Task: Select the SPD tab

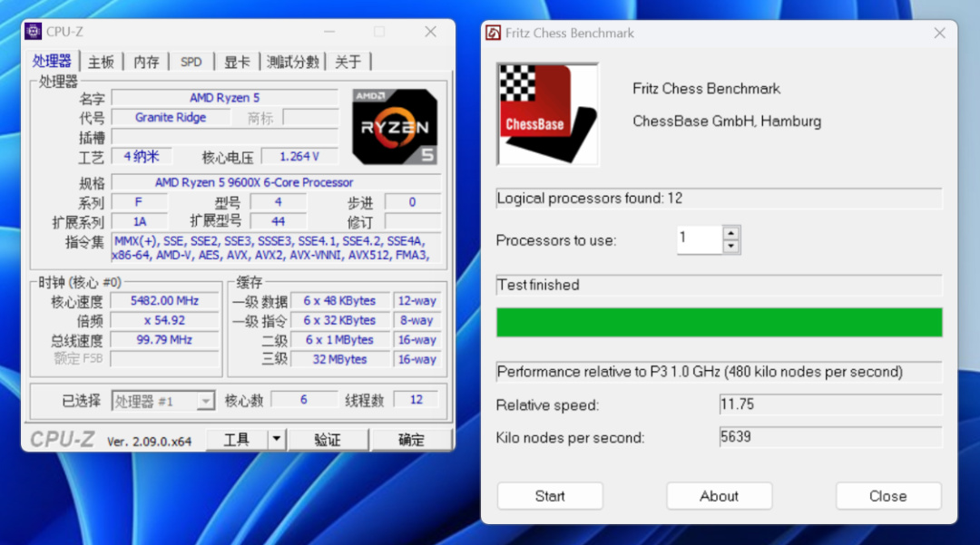Action: tap(191, 62)
